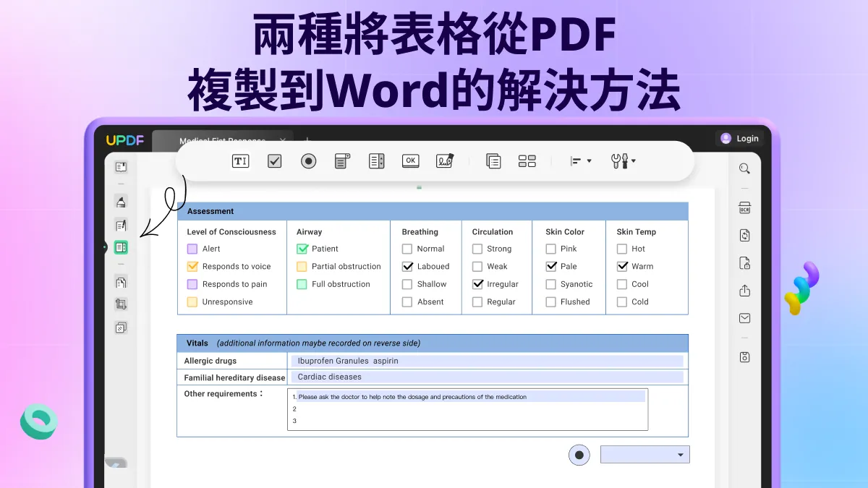Click the UPDF logo

[x=126, y=140]
